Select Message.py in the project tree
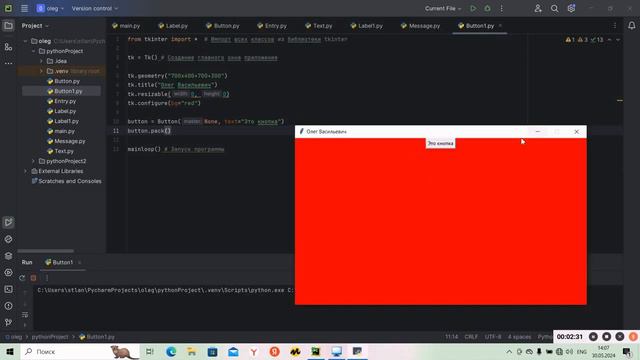The image size is (640, 360). [x=66, y=141]
